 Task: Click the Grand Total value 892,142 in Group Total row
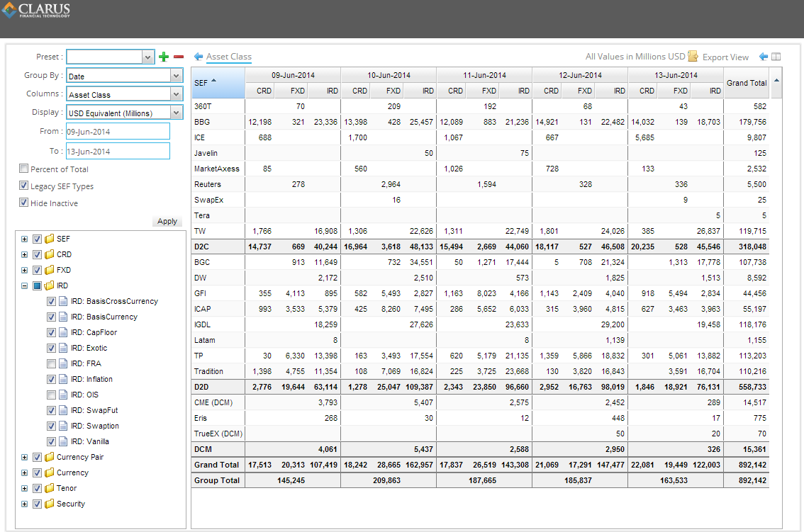pyautogui.click(x=752, y=480)
